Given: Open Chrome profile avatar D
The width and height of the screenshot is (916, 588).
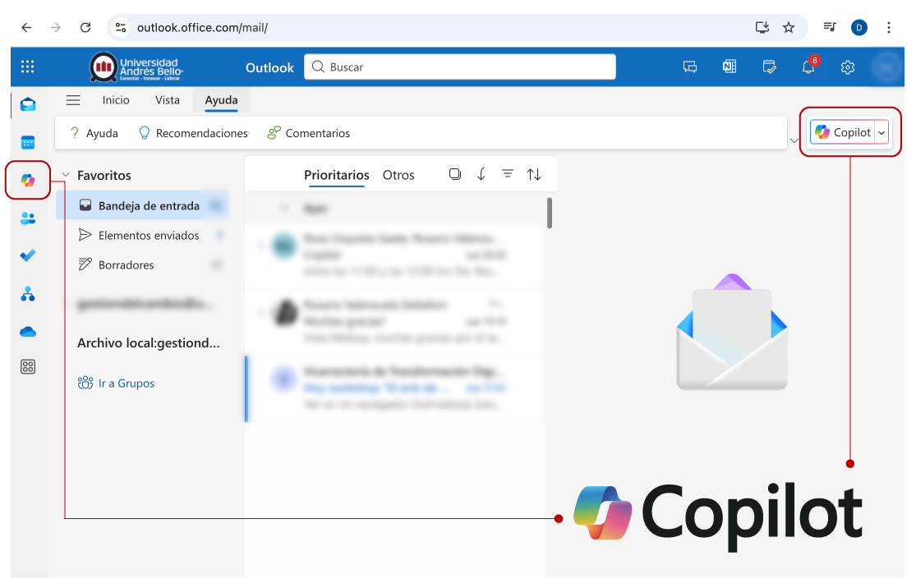Looking at the screenshot, I should pos(858,27).
